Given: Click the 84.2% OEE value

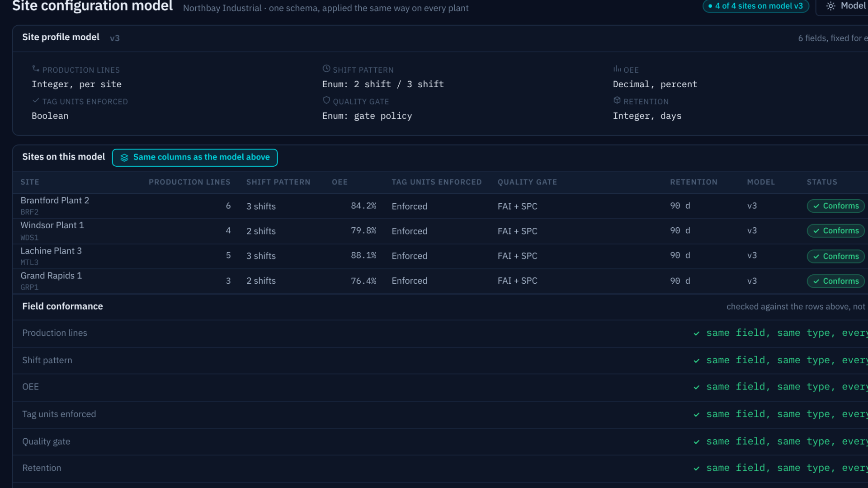Looking at the screenshot, I should (363, 206).
